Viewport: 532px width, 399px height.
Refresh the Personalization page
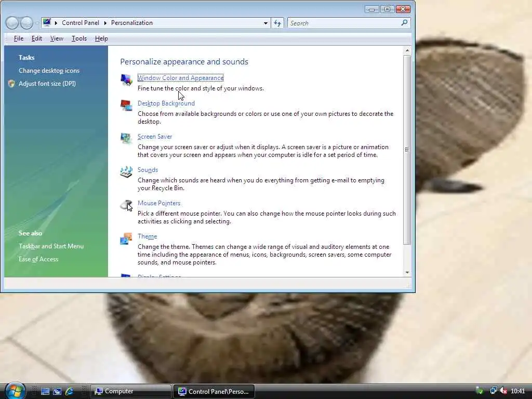277,23
